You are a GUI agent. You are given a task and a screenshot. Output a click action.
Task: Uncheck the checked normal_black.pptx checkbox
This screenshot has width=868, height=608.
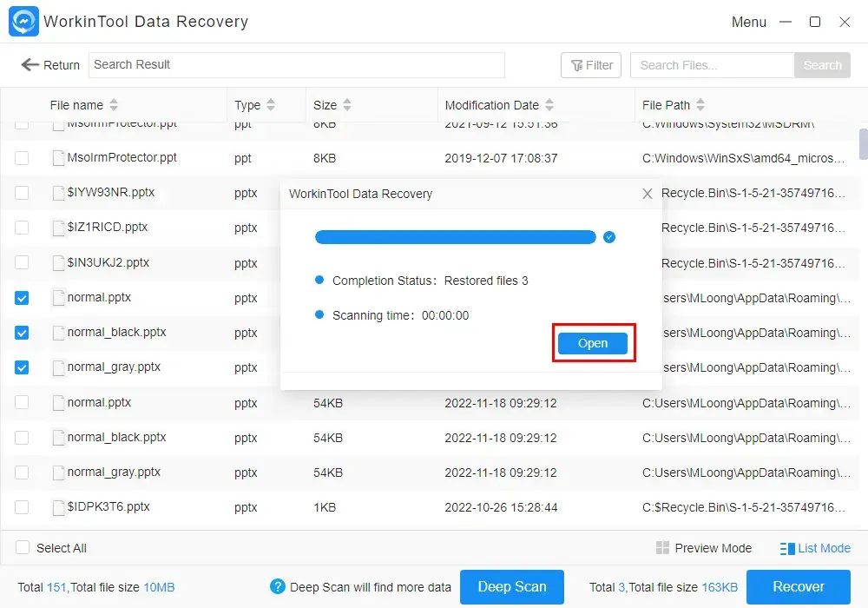[x=22, y=333]
